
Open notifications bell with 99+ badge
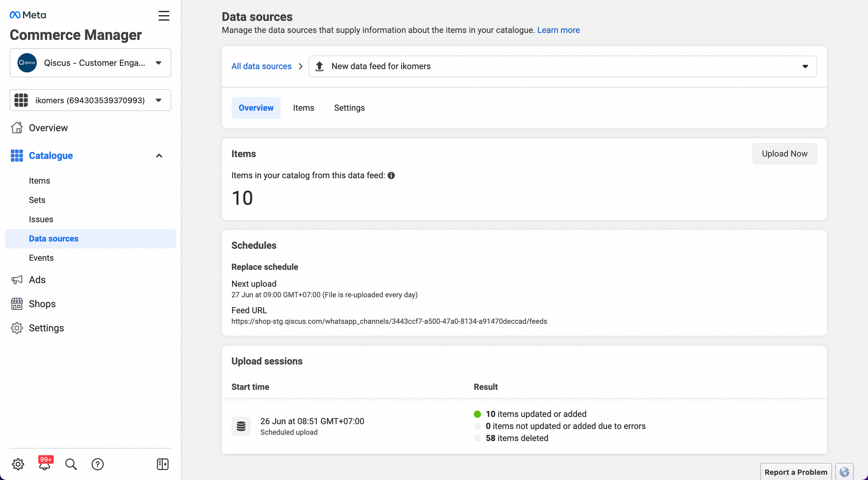point(45,464)
